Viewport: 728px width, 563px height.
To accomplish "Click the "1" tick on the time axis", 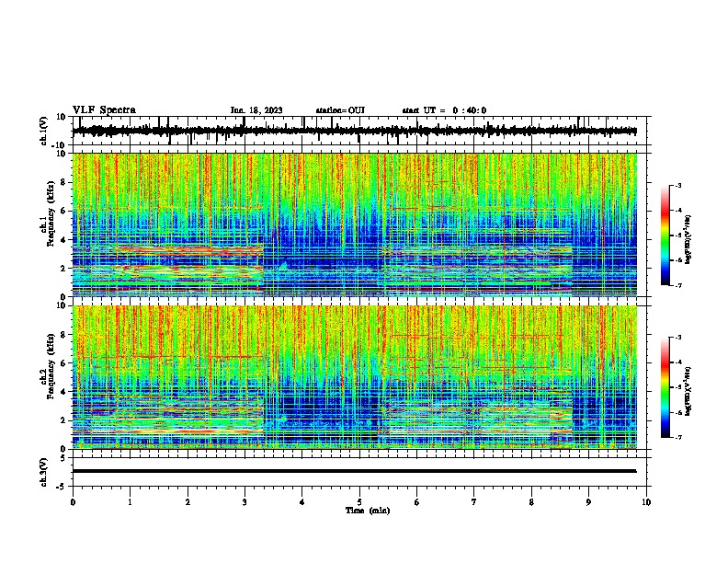I will coord(130,502).
